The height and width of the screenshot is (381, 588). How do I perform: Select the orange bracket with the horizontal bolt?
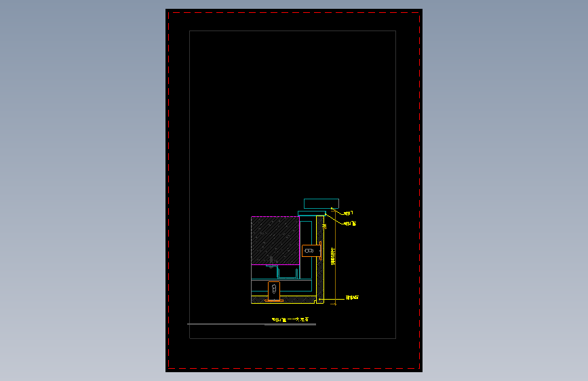(311, 251)
